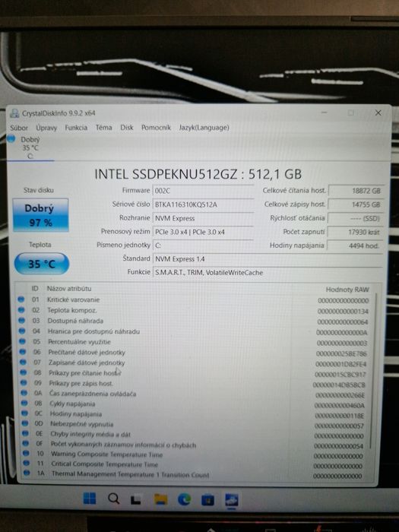Click the Počet zapnutí value 17930 krát
The image size is (399, 532).
[x=356, y=232]
